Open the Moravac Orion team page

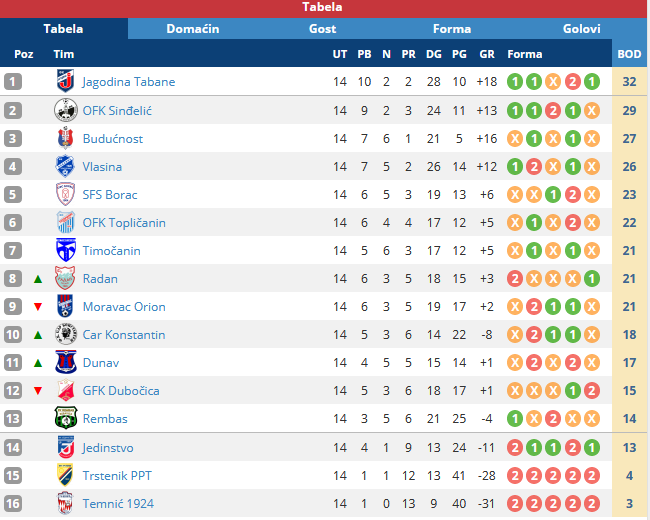tap(124, 307)
